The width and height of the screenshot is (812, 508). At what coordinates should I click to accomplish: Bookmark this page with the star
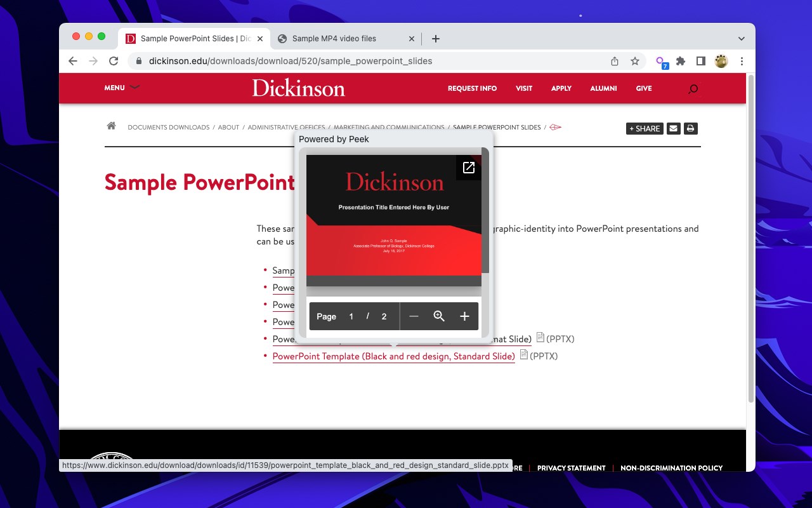[x=634, y=61]
